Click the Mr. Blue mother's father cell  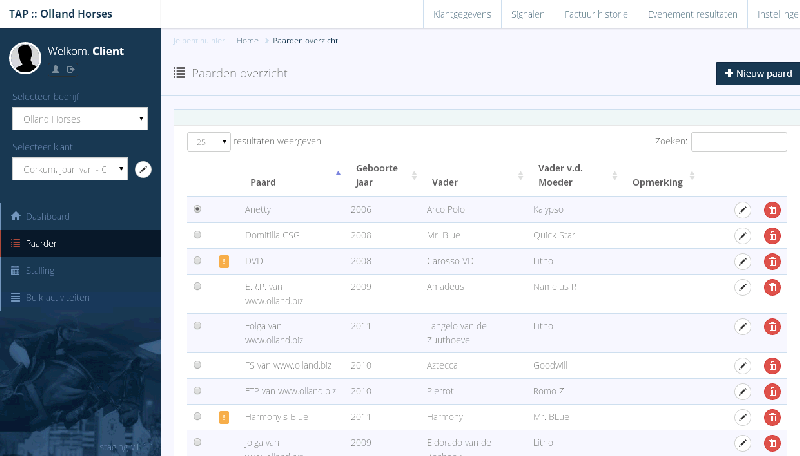pyautogui.click(x=551, y=417)
